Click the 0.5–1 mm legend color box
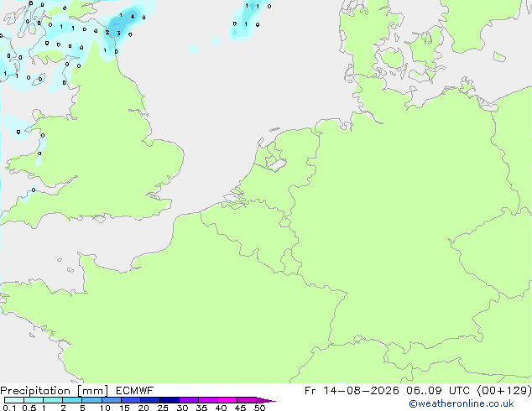Image resolution: width=532 pixels, height=411 pixels. click(34, 400)
